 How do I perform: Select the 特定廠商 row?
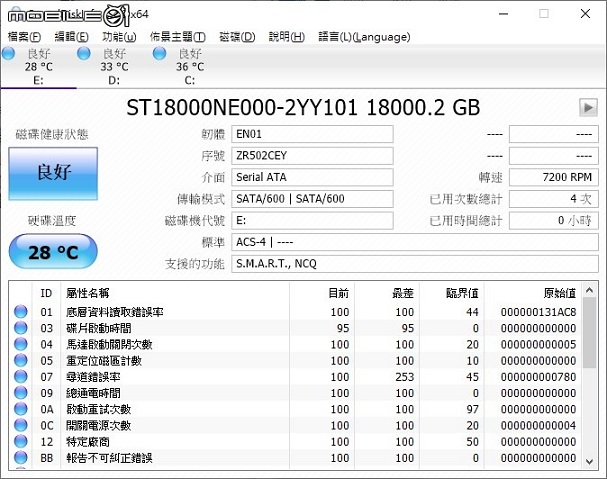point(295,441)
